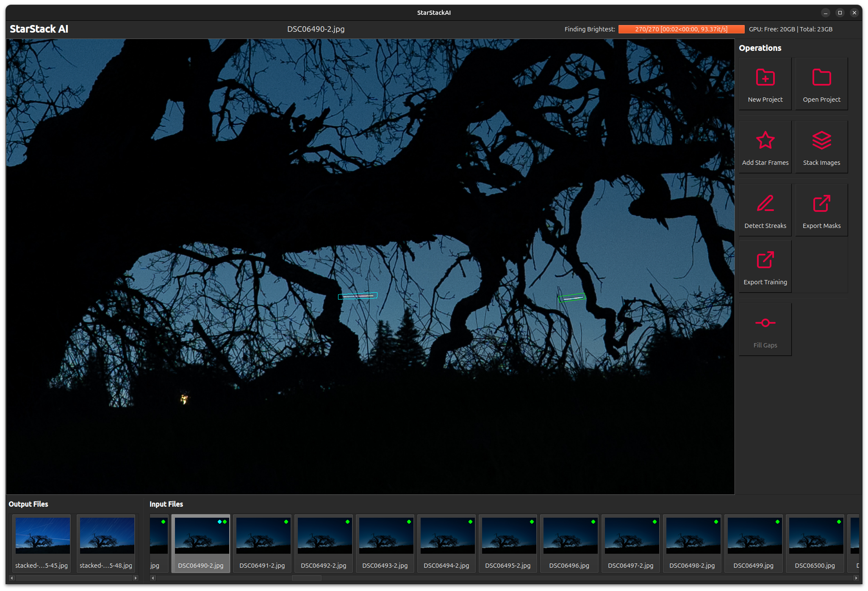Image resolution: width=868 pixels, height=591 pixels.
Task: Select the cyan streak box in image
Action: tap(358, 296)
